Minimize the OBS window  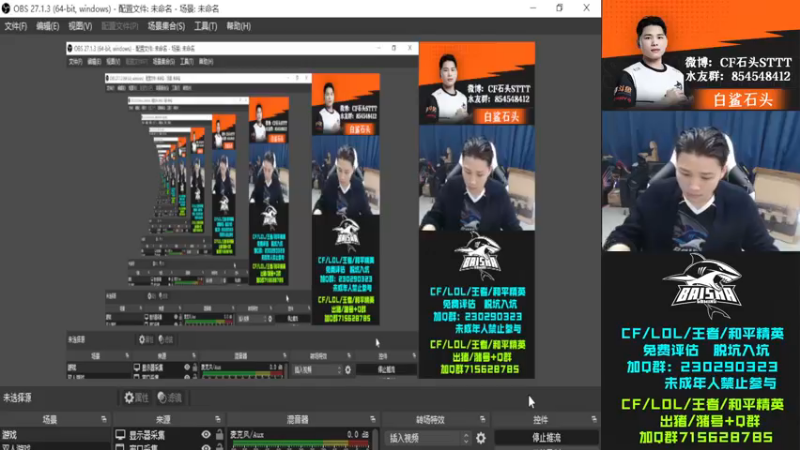click(533, 8)
